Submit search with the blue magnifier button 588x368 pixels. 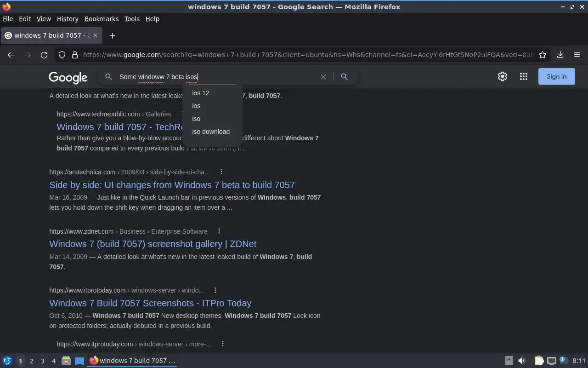coord(344,77)
